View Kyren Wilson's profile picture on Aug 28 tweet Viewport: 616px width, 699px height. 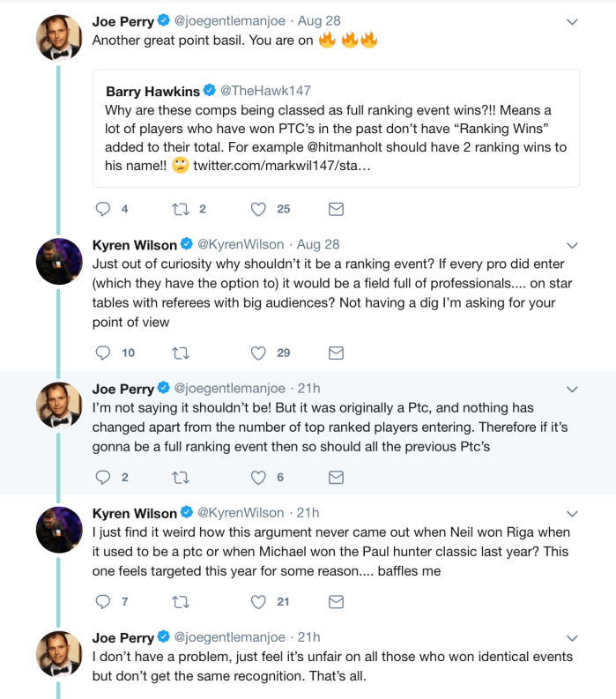pyautogui.click(x=58, y=259)
